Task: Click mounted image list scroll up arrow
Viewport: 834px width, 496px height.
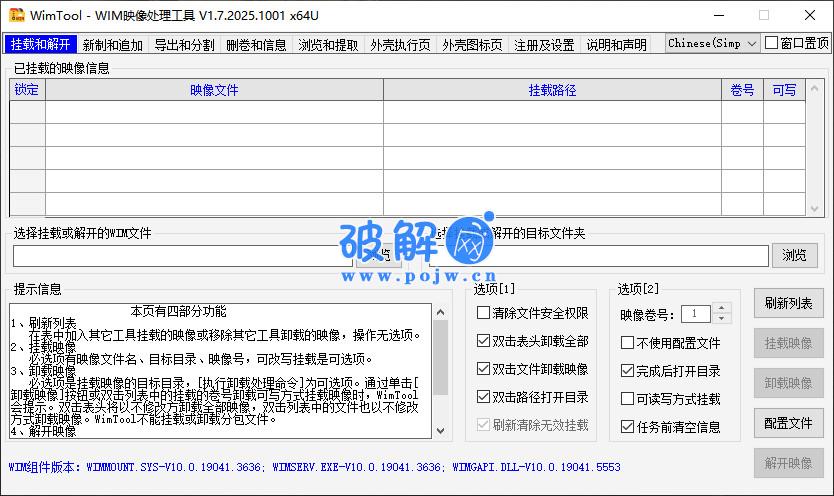Action: (814, 88)
